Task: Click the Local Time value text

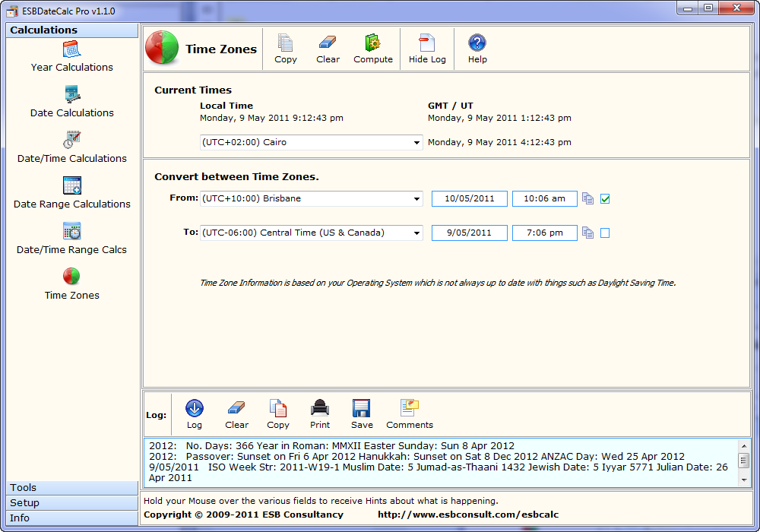Action: 271,118
